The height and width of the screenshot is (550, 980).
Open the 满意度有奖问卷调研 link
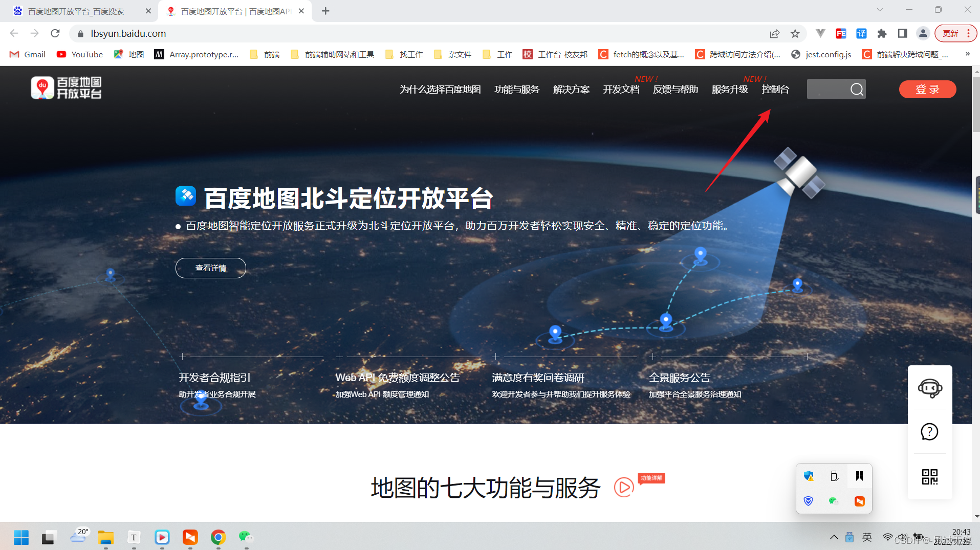(538, 378)
